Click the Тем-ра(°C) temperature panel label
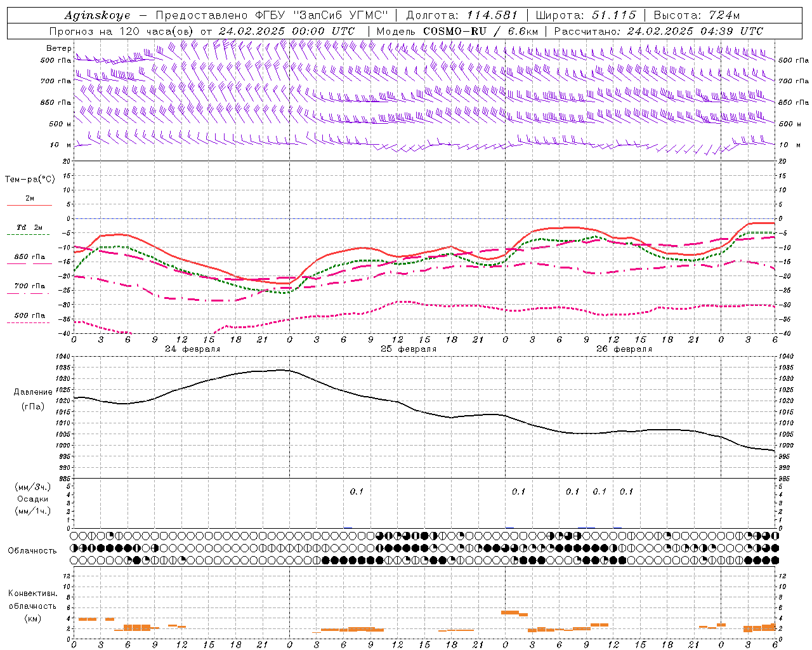Viewport: 812px width, 650px height. [x=30, y=180]
